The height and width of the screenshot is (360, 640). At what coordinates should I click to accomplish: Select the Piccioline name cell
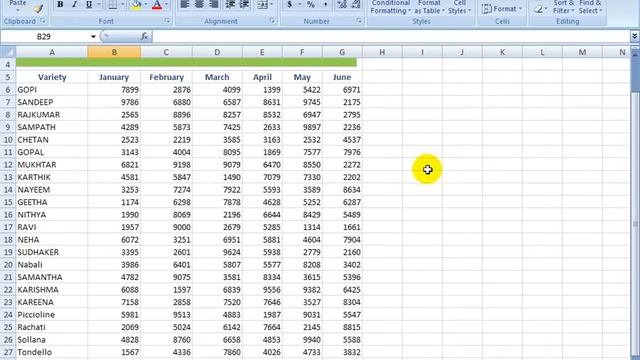coord(52,315)
